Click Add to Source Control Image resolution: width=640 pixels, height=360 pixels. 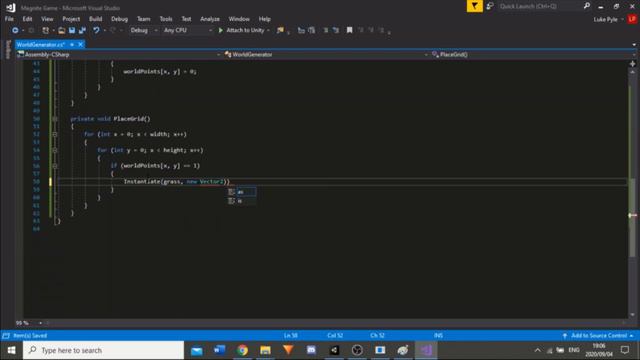click(x=599, y=336)
